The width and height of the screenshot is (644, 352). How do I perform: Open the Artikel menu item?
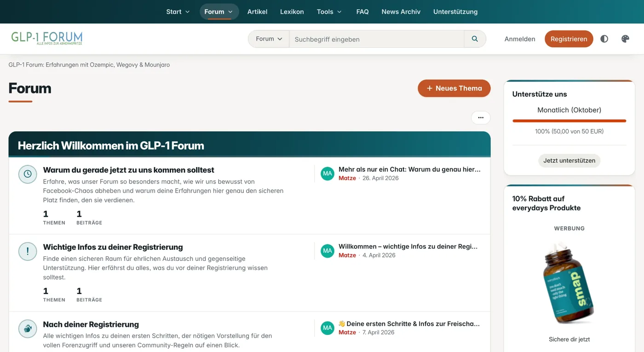[257, 12]
